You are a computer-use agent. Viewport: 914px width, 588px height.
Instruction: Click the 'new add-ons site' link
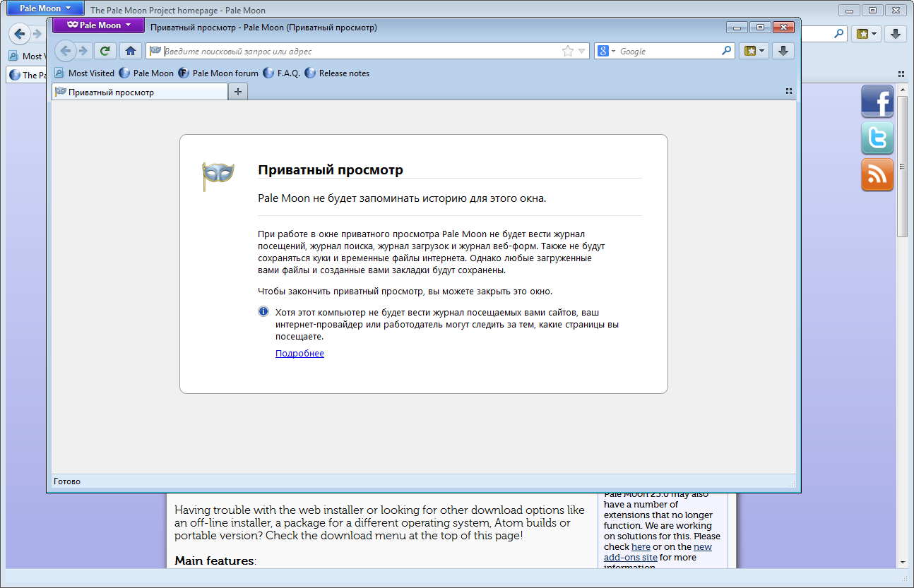pos(658,552)
